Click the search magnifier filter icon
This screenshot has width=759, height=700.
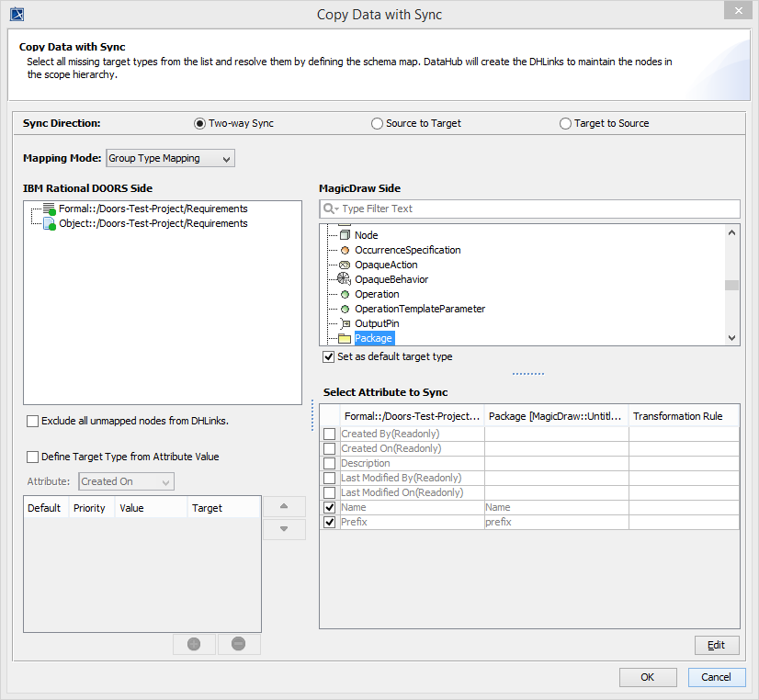[x=330, y=209]
